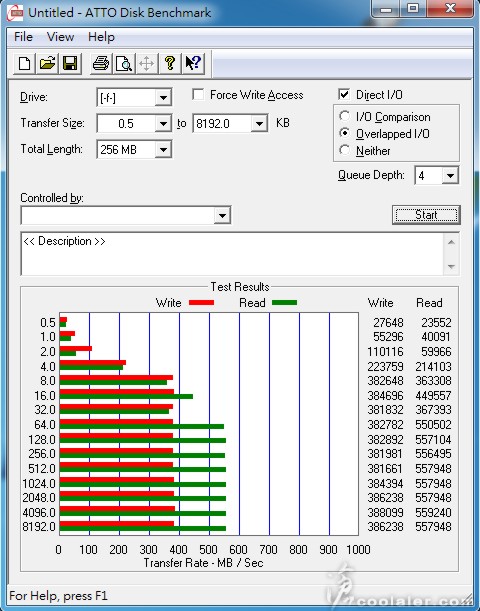Choose the Neither radio option
Viewport: 480px width, 611px height.
pyautogui.click(x=344, y=150)
